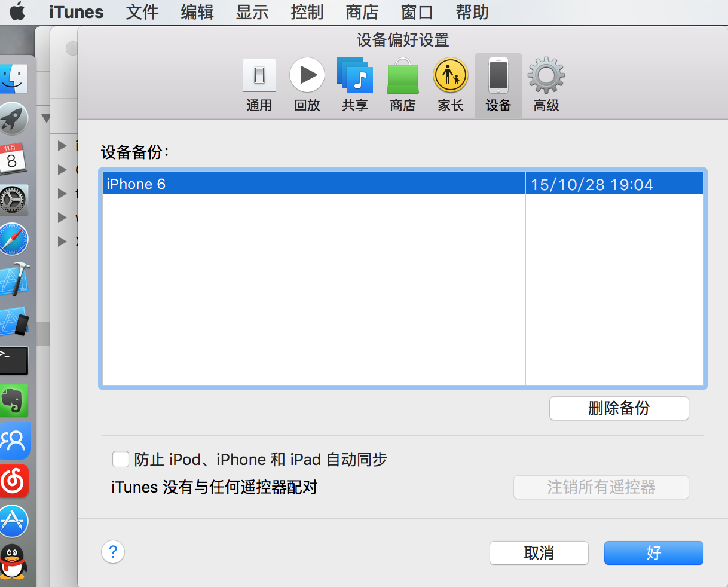Open the 窗口 menu

tap(417, 12)
